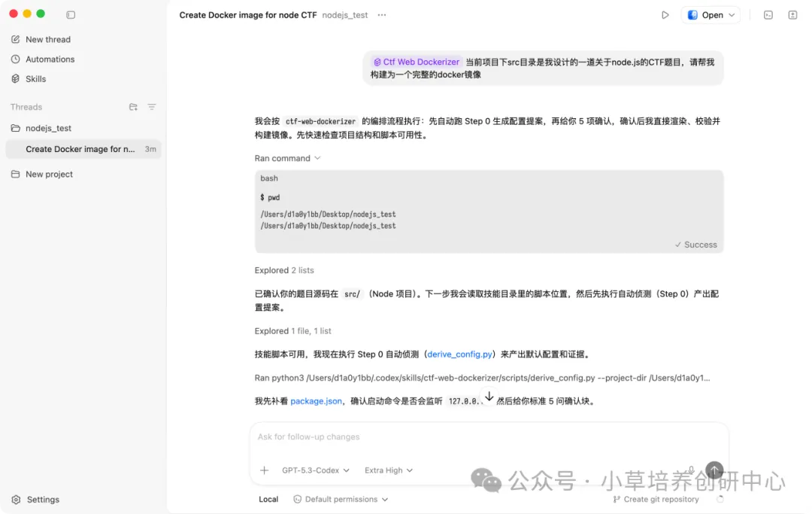Open the Open dropdown in header

[x=711, y=15]
